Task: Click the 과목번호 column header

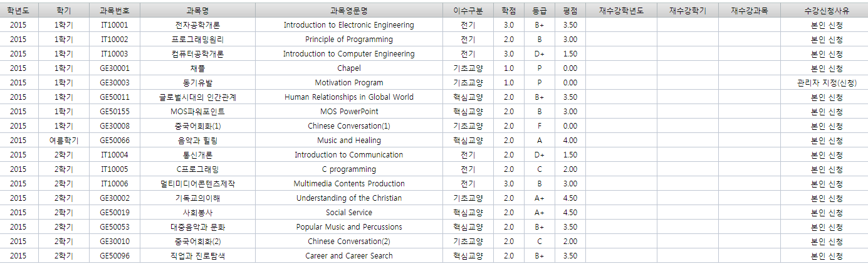Action: 114,11
